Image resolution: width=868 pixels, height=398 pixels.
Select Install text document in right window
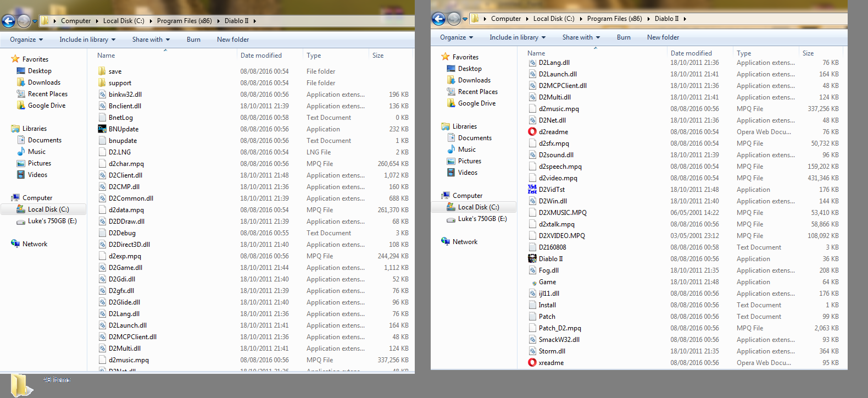click(547, 305)
